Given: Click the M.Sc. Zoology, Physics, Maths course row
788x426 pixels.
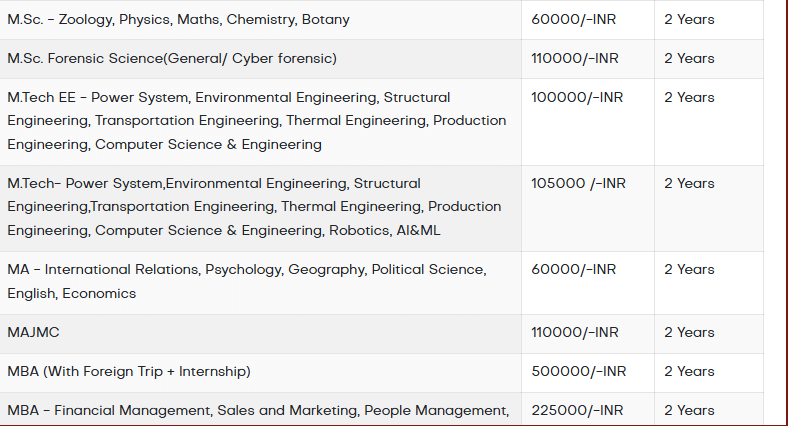Looking at the screenshot, I should click(x=178, y=20).
